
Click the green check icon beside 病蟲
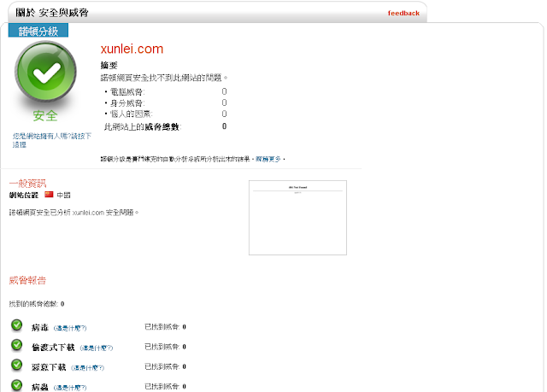click(x=16, y=384)
